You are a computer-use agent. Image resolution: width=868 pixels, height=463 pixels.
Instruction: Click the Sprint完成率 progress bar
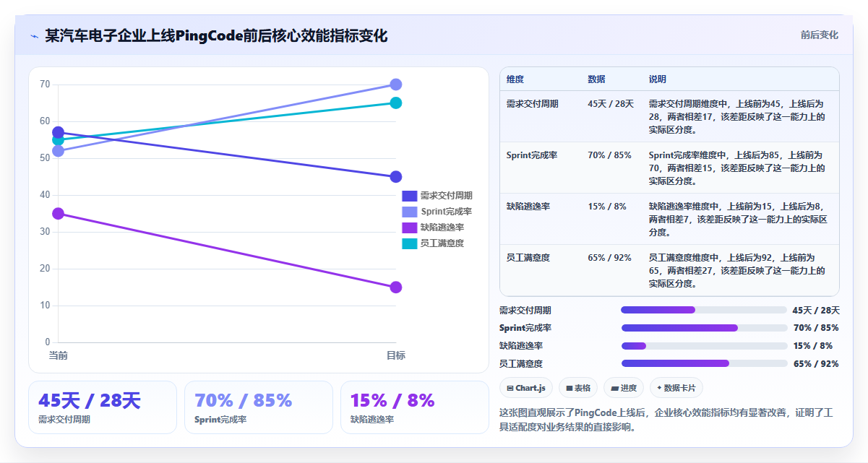pyautogui.click(x=704, y=328)
